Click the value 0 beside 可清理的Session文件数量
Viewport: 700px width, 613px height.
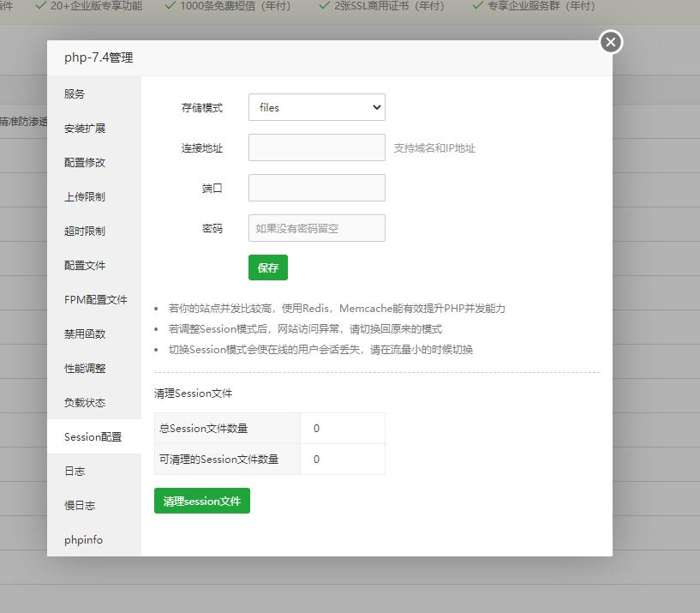316,459
